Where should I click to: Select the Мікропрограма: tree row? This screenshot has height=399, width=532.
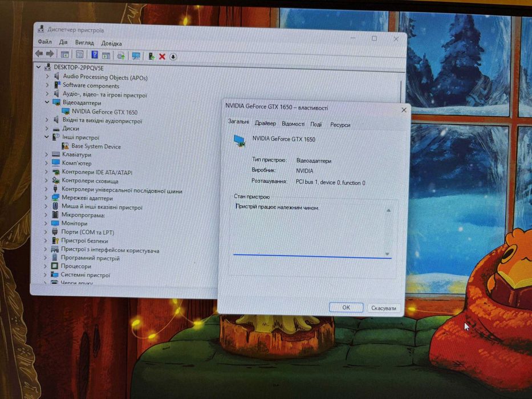point(83,215)
